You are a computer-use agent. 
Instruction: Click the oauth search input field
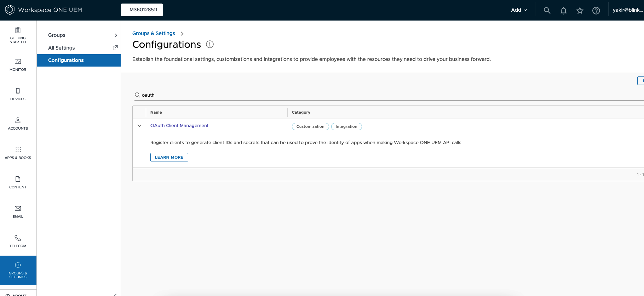point(389,95)
